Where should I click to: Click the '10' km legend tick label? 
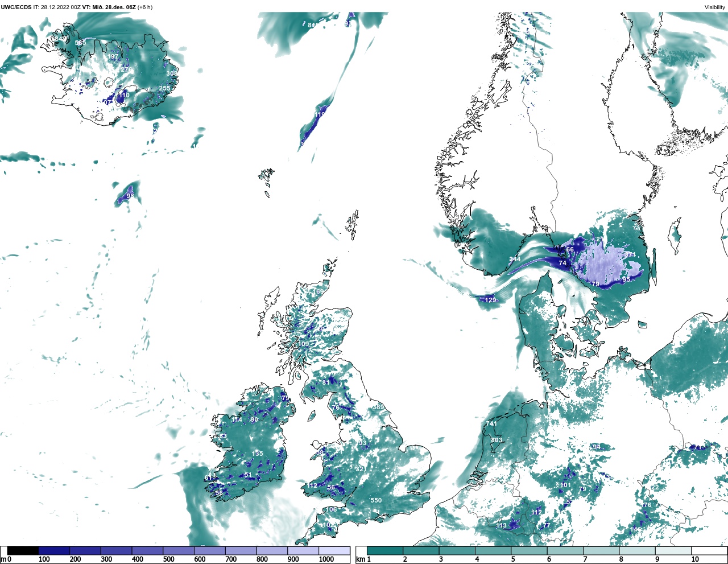694,560
